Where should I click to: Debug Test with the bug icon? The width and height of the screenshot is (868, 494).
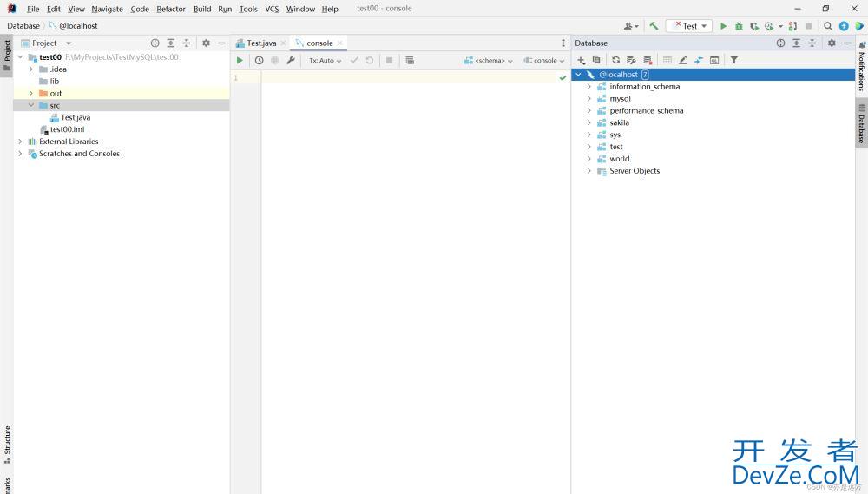click(x=739, y=26)
